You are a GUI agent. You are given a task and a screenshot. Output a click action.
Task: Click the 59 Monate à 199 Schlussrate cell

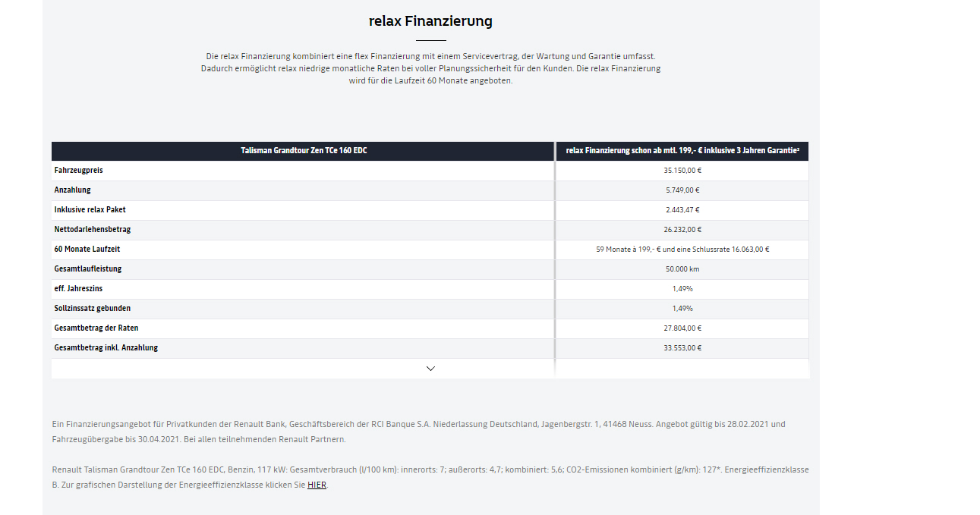coord(682,250)
